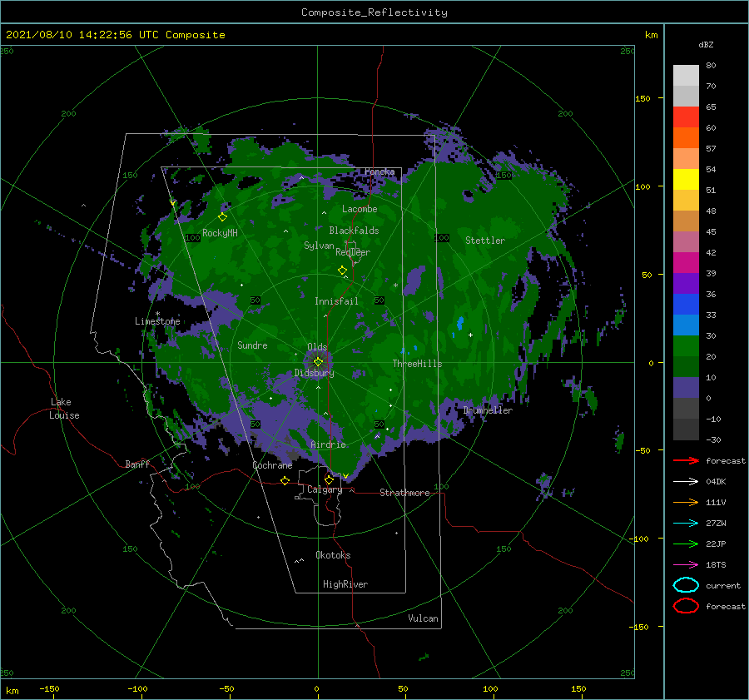Click the cyan 27ZW arrow legend icon

coord(686,524)
